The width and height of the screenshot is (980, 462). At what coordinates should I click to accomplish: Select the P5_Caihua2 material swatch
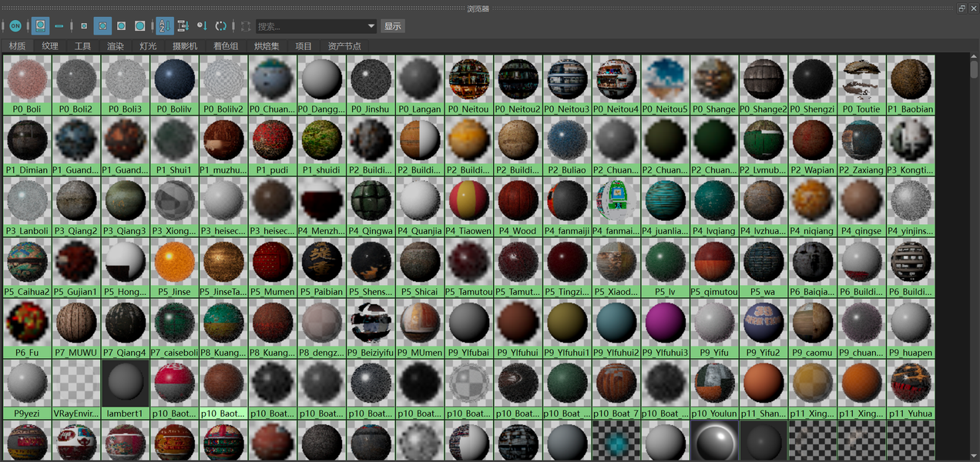27,267
